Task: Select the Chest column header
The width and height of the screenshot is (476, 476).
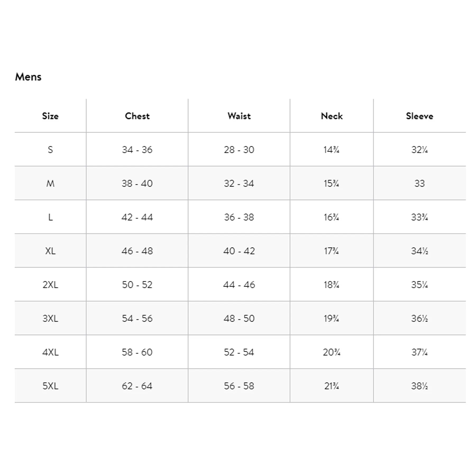Action: tap(137, 116)
